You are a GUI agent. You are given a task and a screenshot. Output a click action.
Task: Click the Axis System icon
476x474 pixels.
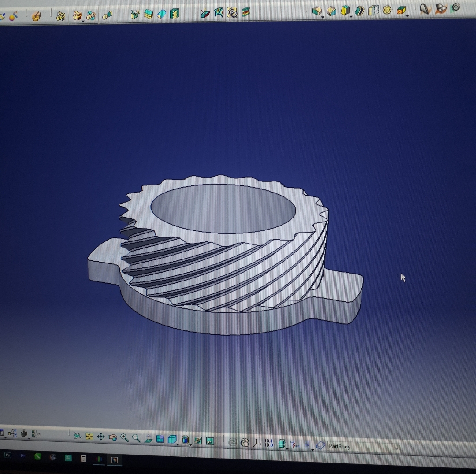257,443
